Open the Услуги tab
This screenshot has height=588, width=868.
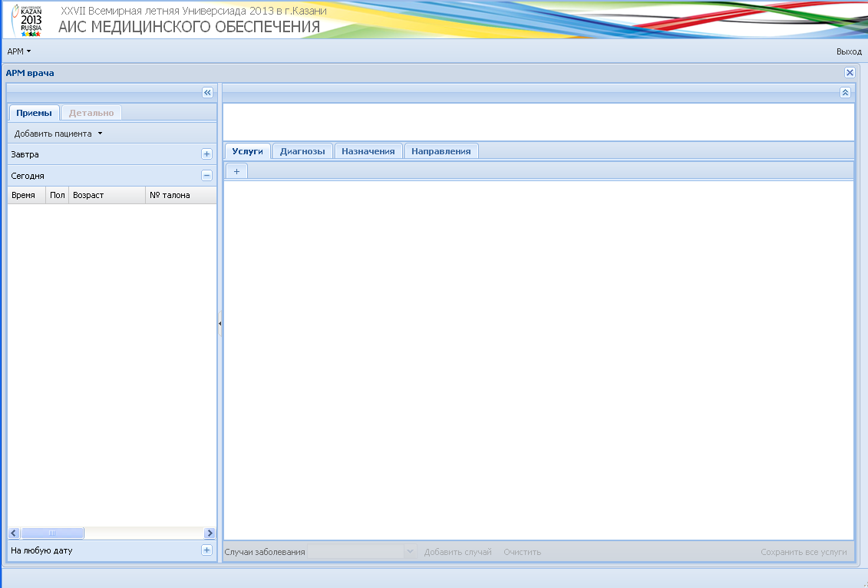pyautogui.click(x=247, y=151)
